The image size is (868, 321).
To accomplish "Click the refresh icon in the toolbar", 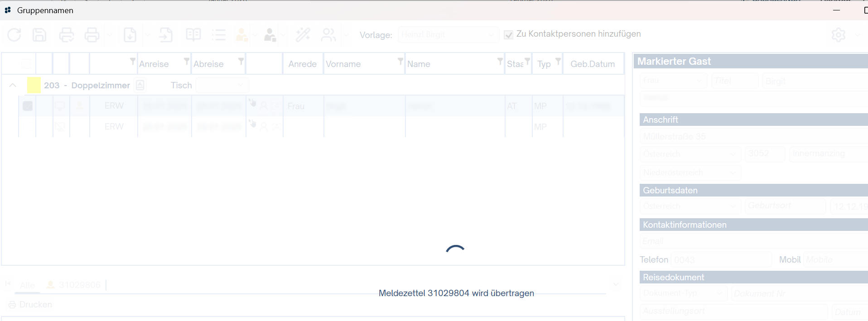I will click(14, 35).
